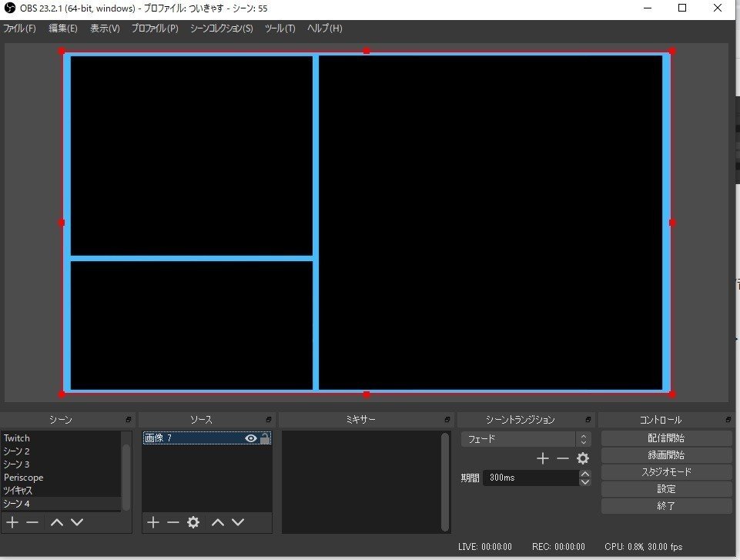Click the 300ms duration field

coord(531,478)
